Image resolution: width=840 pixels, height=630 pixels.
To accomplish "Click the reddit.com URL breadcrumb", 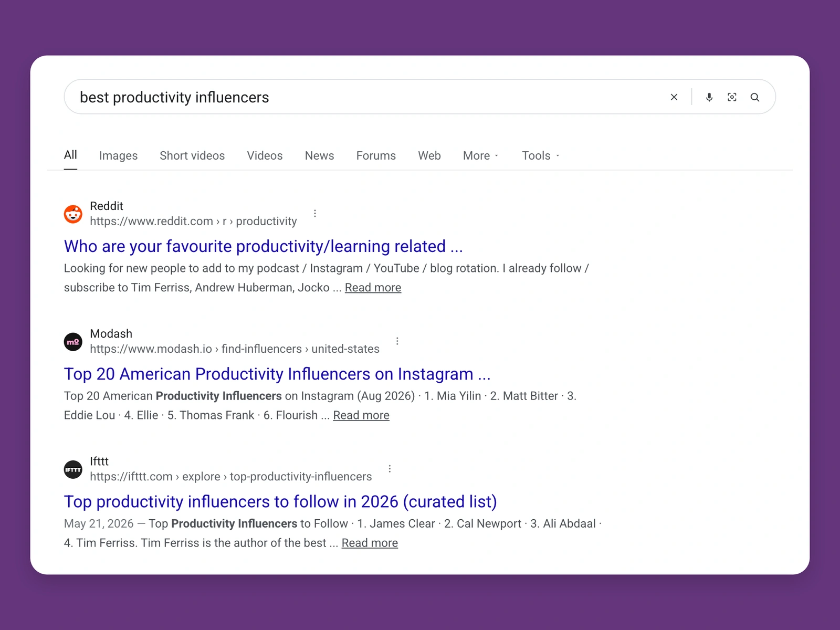I will point(193,221).
